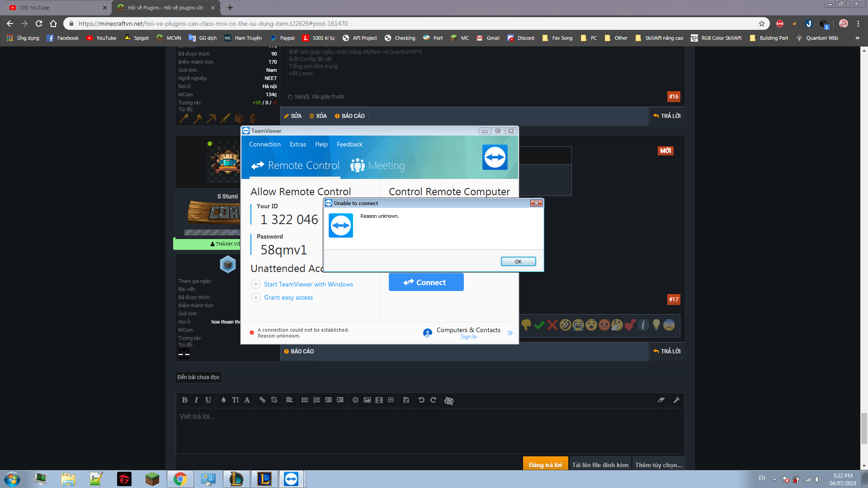The height and width of the screenshot is (488, 868).
Task: Click TeamViewer Sign In link
Action: pos(468,337)
